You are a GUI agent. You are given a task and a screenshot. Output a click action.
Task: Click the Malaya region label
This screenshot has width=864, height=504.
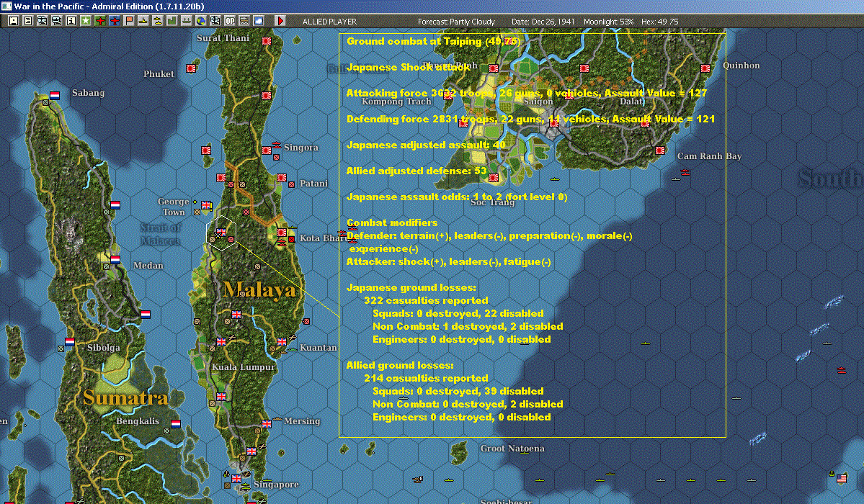tap(259, 289)
